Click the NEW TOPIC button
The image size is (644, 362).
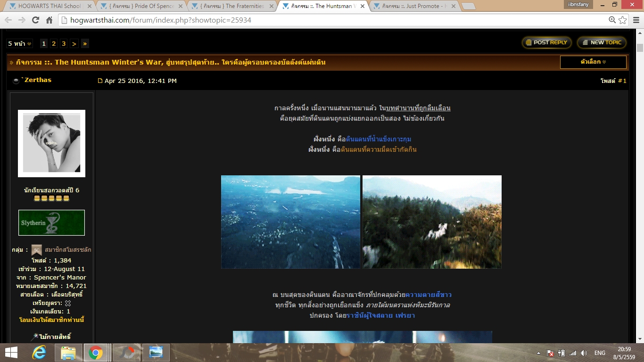pyautogui.click(x=602, y=42)
